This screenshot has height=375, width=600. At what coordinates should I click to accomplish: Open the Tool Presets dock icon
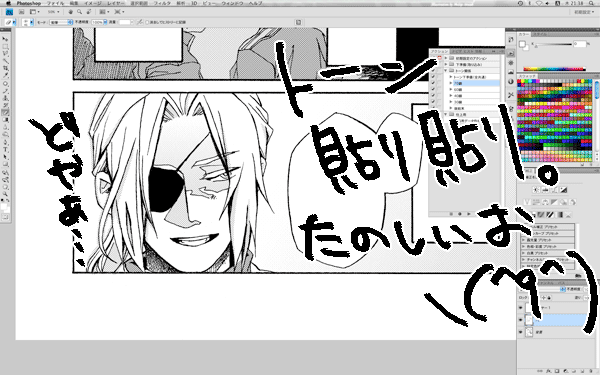click(511, 95)
